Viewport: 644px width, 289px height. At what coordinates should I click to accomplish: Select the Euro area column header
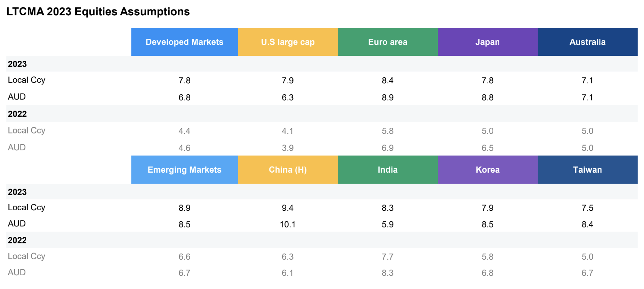(388, 42)
